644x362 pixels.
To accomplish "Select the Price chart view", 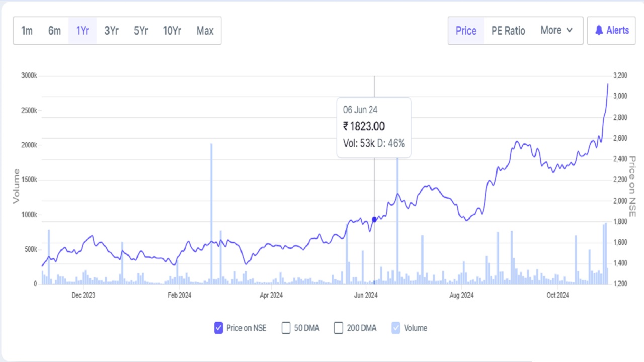I will point(466,31).
